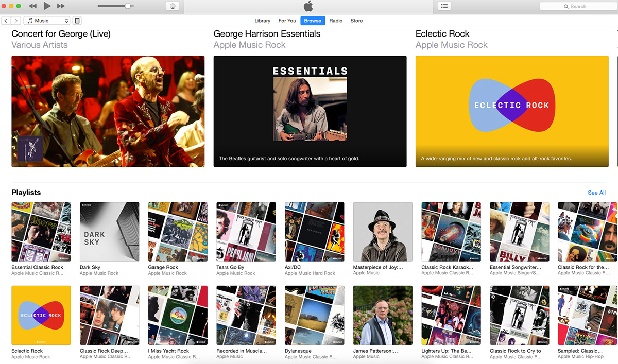Screen dimensions: 618x364
Task: Click the Various Artists subtitle
Action: [x=40, y=45]
